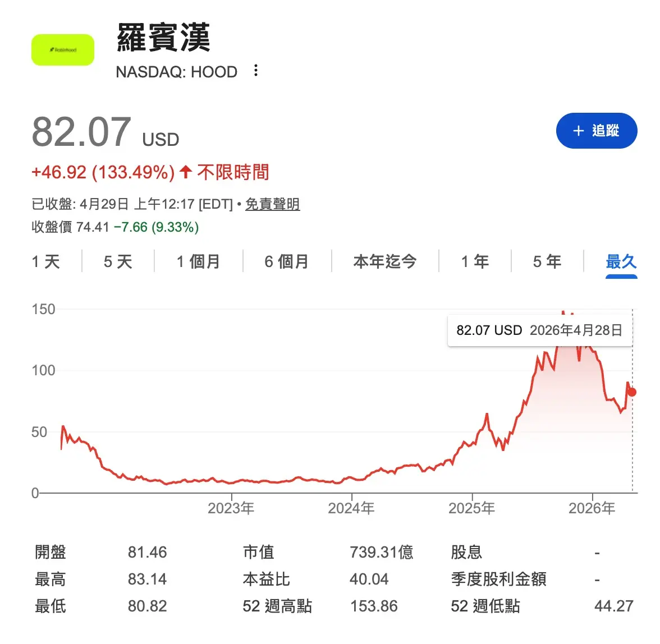Viewport: 660px width, 644px height.
Task: Switch to the 5年 time range tab
Action: tap(546, 261)
